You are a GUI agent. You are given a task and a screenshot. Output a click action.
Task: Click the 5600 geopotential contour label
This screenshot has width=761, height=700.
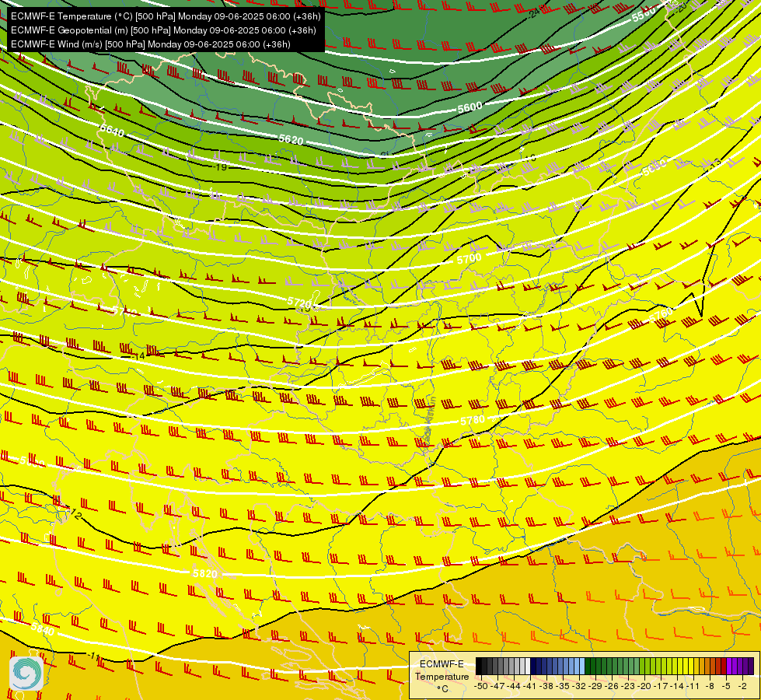tap(470, 107)
